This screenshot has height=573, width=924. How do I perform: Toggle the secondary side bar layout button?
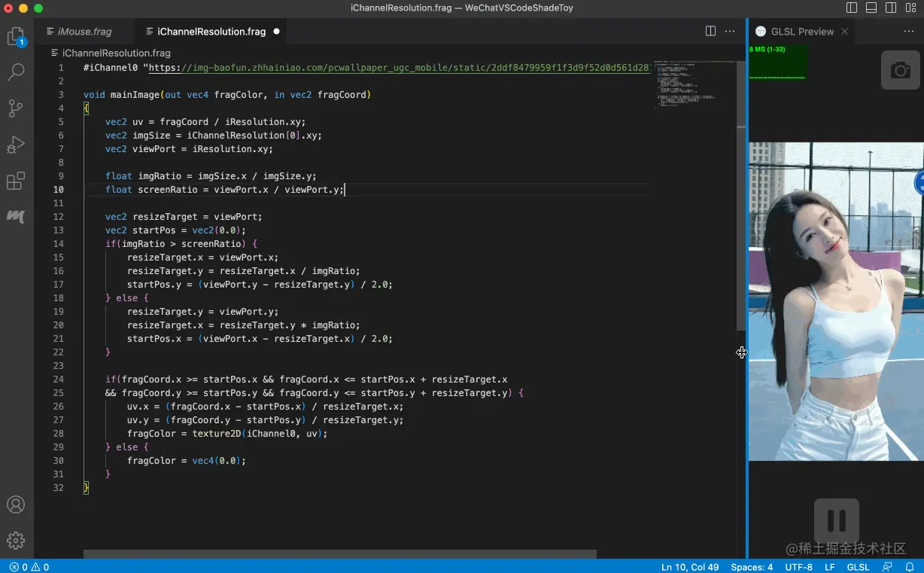pyautogui.click(x=891, y=8)
